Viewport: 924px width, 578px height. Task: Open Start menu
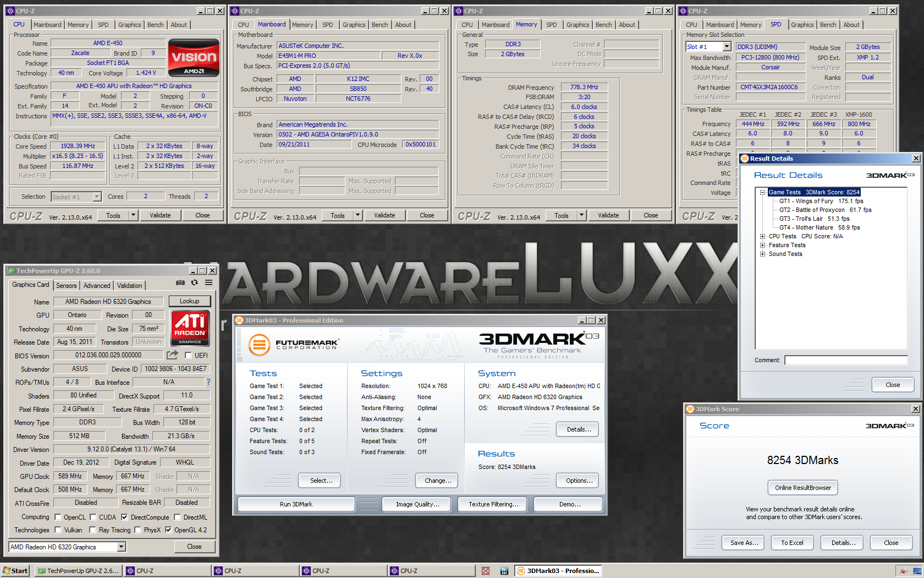(x=15, y=571)
